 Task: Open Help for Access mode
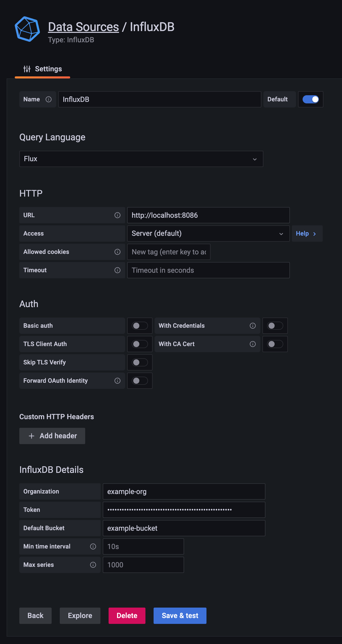307,234
